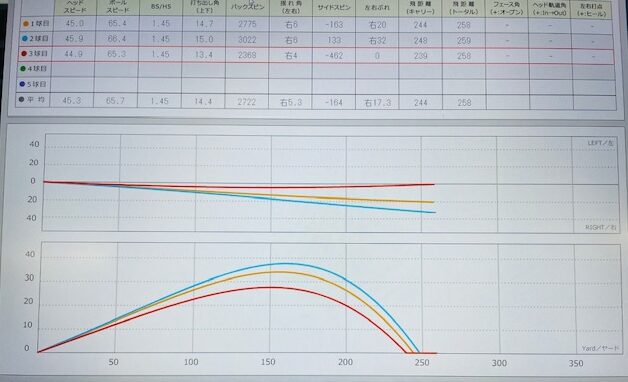Viewport: 628px width, 382px height.
Task: Click the 350 tick on the yard axis
Action: pyautogui.click(x=576, y=363)
